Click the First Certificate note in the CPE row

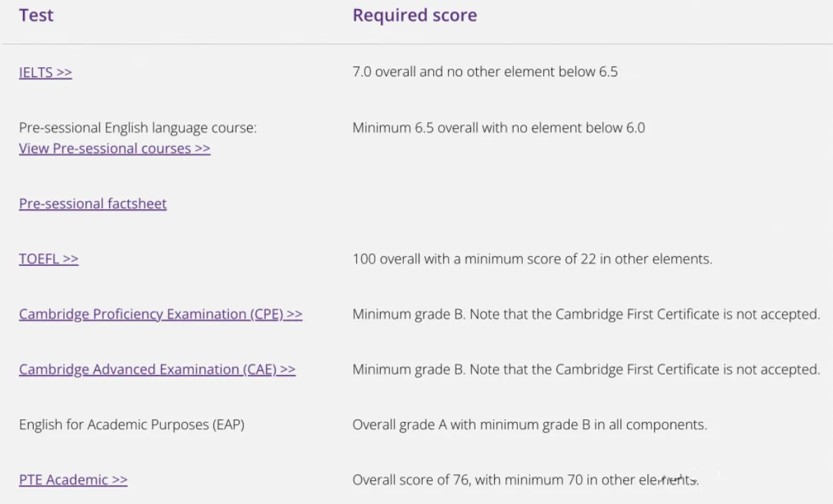tap(645, 314)
